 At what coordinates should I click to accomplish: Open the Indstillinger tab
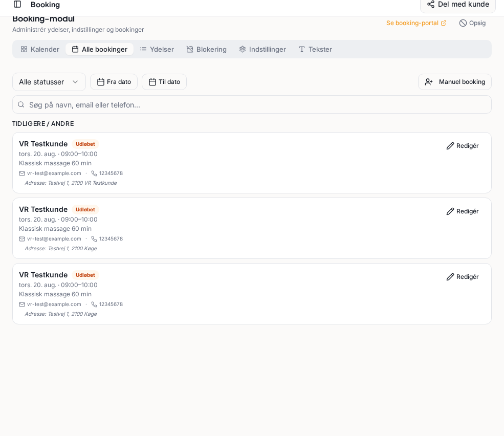point(262,49)
